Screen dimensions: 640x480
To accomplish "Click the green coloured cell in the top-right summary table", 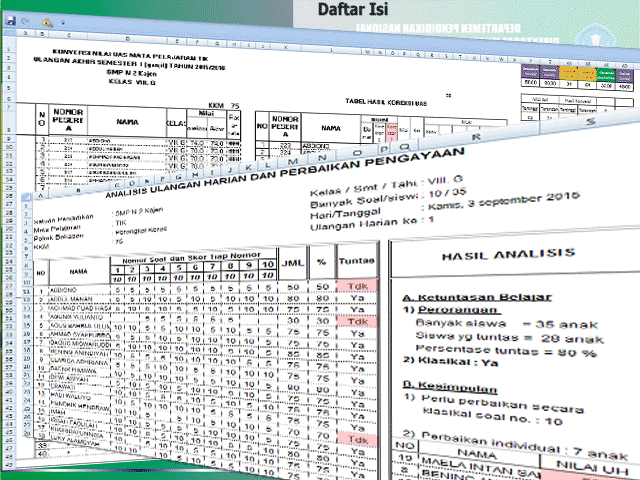I will 606,76.
